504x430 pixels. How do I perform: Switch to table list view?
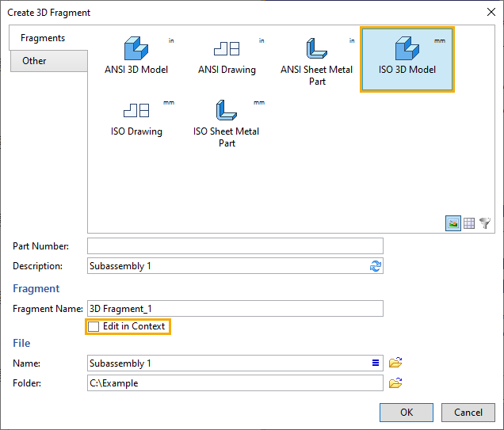click(x=469, y=223)
